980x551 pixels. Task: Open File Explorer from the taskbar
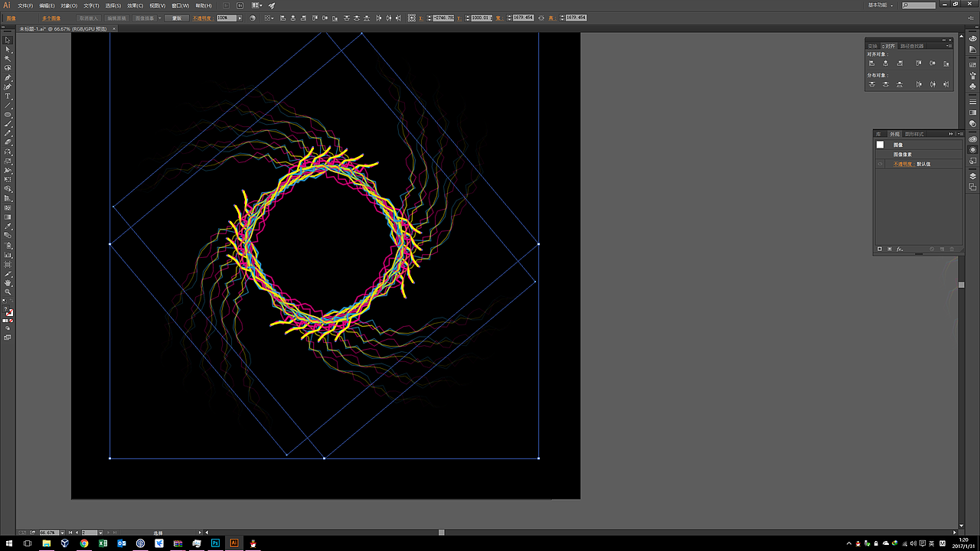[47, 543]
